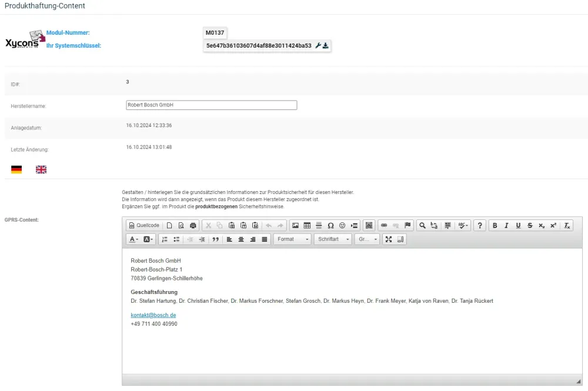Click the Unlink icon
This screenshot has width=588, height=391.
(396, 225)
